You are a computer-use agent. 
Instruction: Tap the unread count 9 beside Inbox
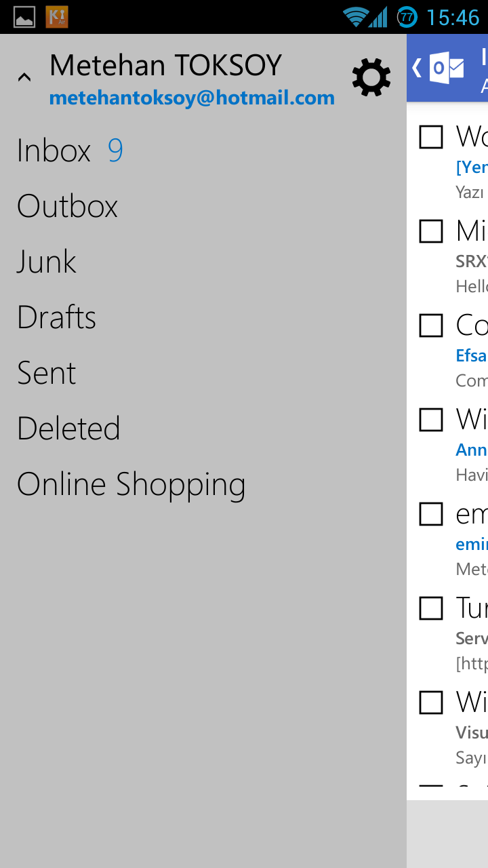(x=115, y=151)
